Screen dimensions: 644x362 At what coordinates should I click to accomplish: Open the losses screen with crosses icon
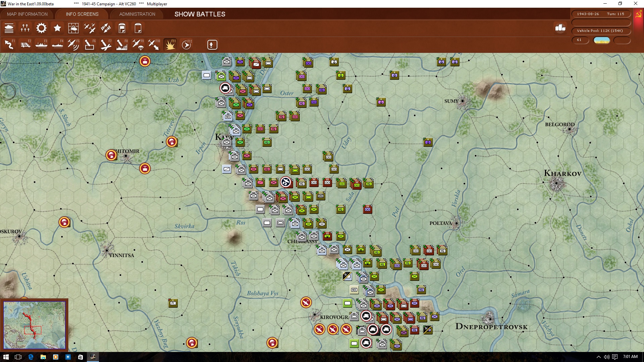[x=25, y=28]
